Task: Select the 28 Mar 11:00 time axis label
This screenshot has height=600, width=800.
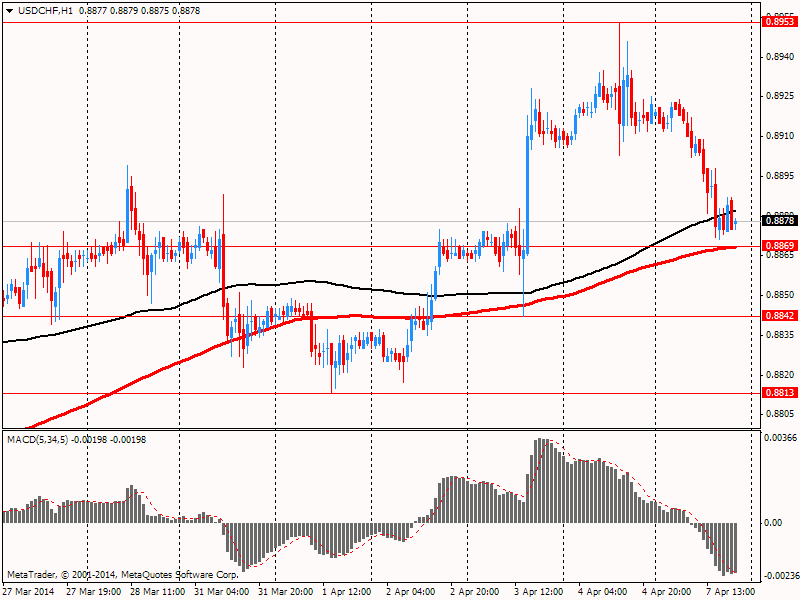Action: [x=158, y=591]
